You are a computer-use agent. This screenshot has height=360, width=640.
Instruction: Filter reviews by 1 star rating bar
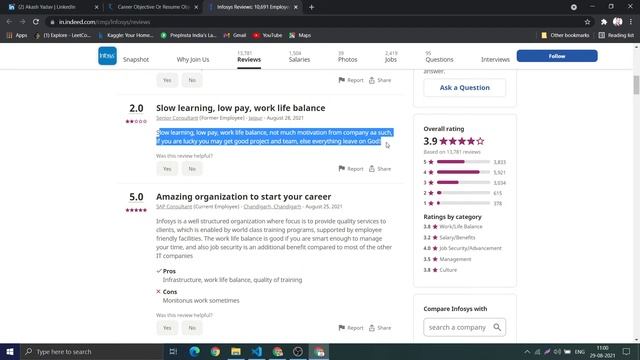[x=463, y=203]
